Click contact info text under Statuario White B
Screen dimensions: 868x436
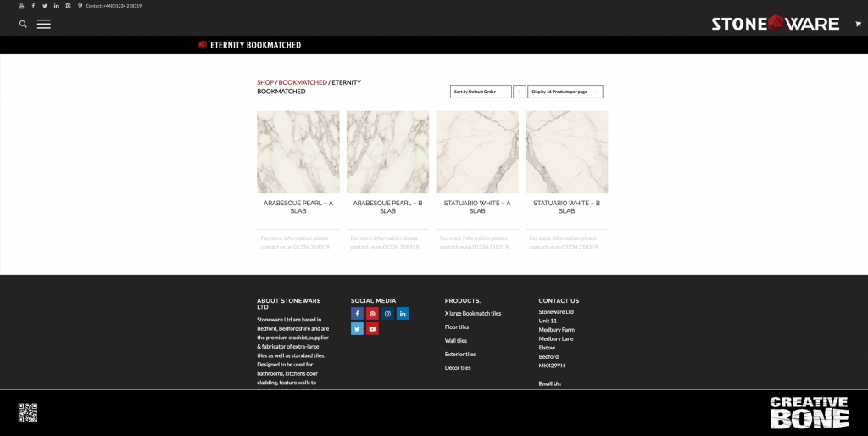coord(564,242)
